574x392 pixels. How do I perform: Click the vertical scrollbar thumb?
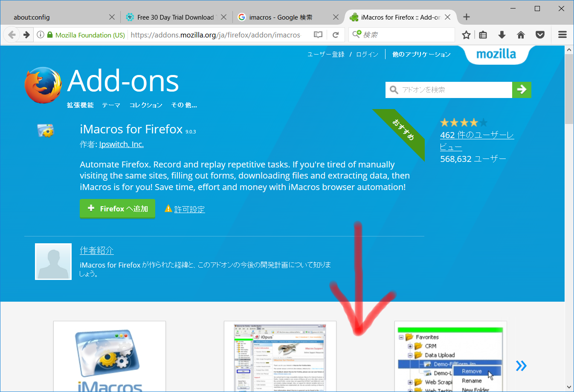click(569, 89)
